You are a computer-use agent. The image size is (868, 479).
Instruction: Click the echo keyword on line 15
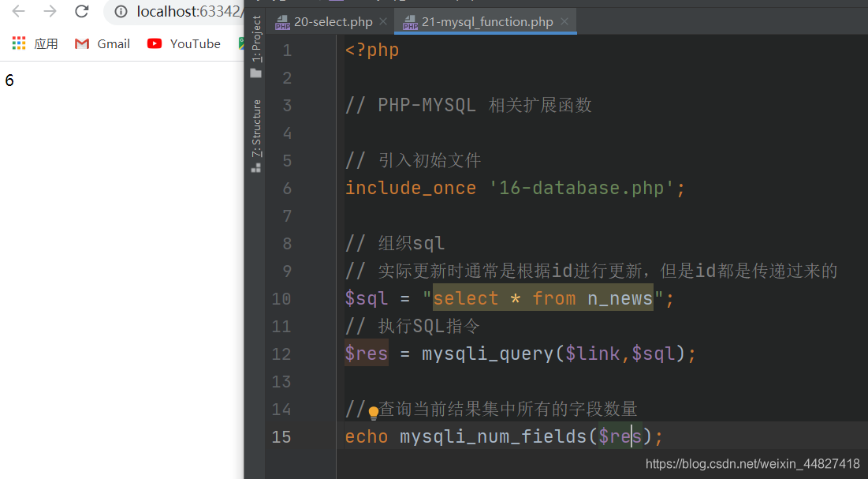tap(366, 437)
